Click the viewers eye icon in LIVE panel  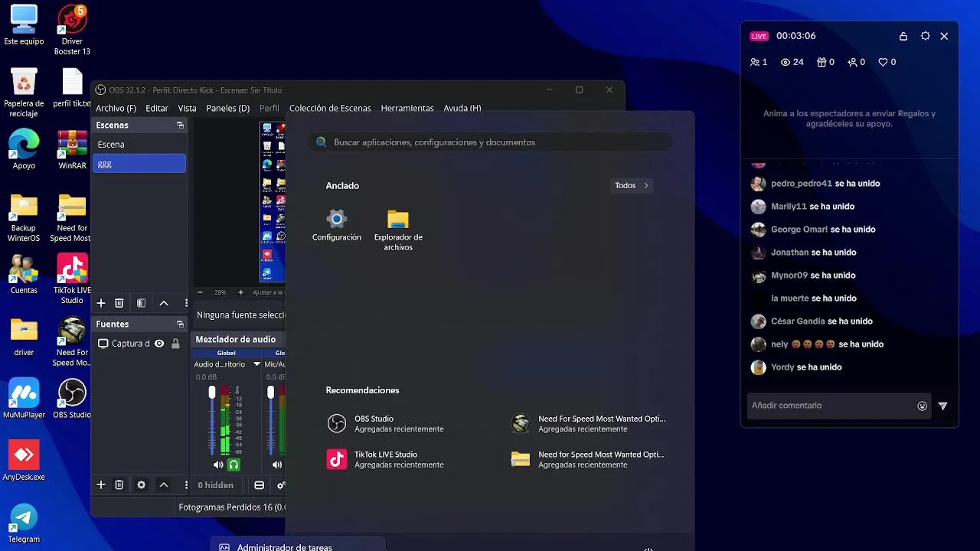tap(785, 62)
